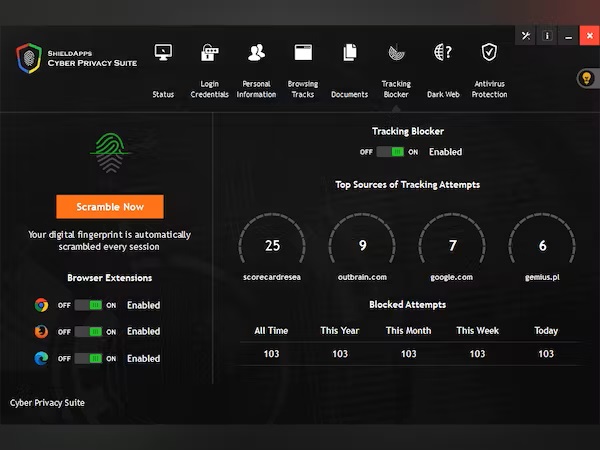Click the This Month column header
Viewport: 600px width, 450px height.
click(x=409, y=331)
